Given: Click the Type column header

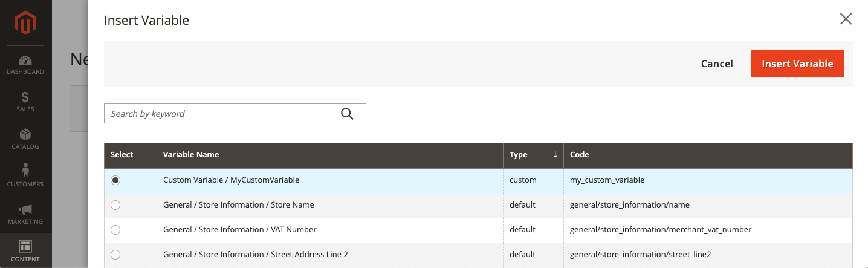Looking at the screenshot, I should coord(533,155).
